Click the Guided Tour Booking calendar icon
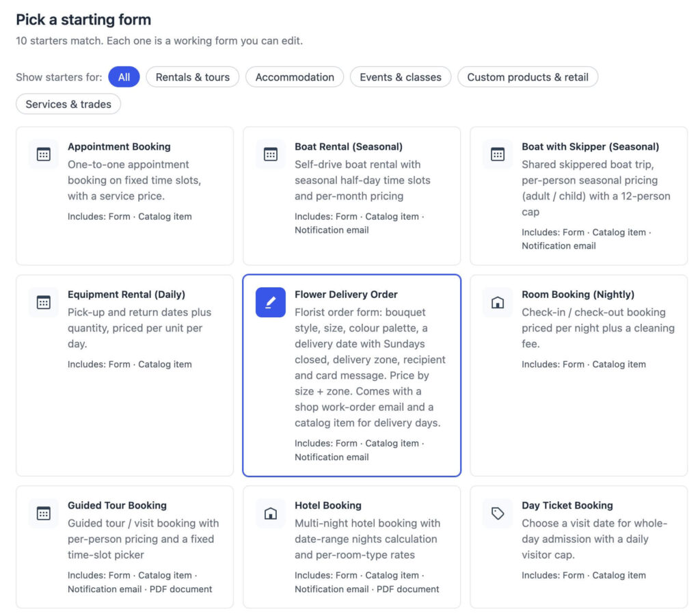This screenshot has height=616, width=700. [x=43, y=513]
